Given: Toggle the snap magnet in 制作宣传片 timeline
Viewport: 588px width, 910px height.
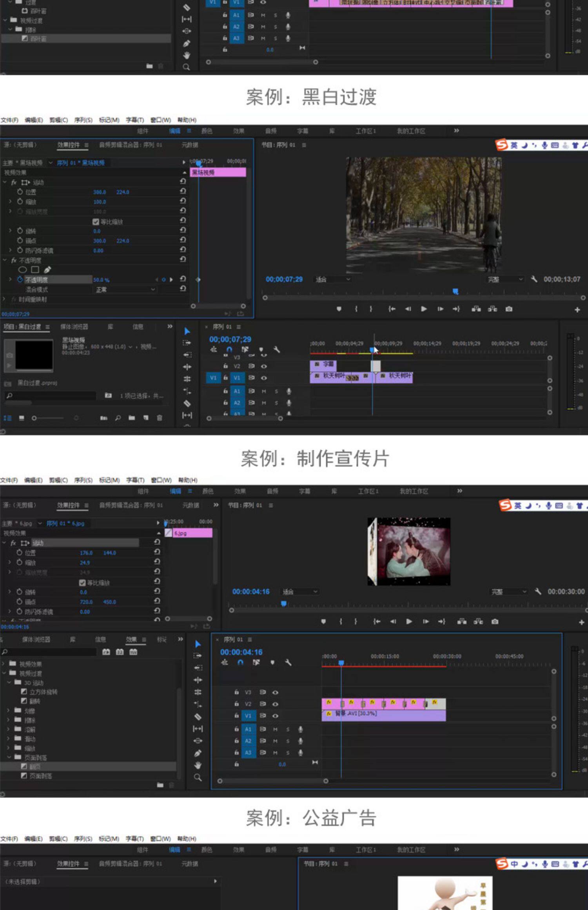Looking at the screenshot, I should (240, 662).
